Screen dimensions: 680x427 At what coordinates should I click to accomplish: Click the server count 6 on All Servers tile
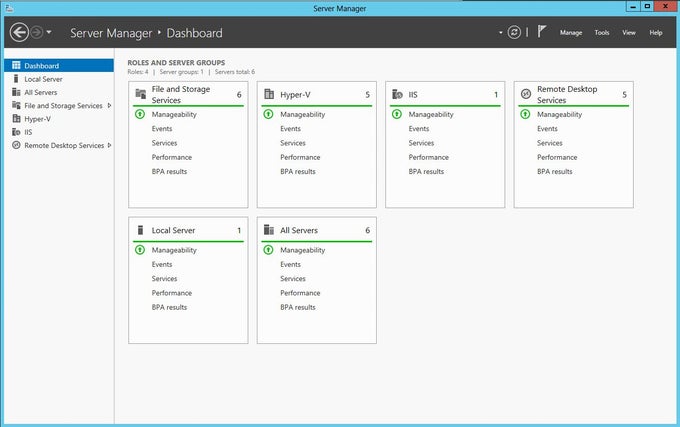[367, 230]
